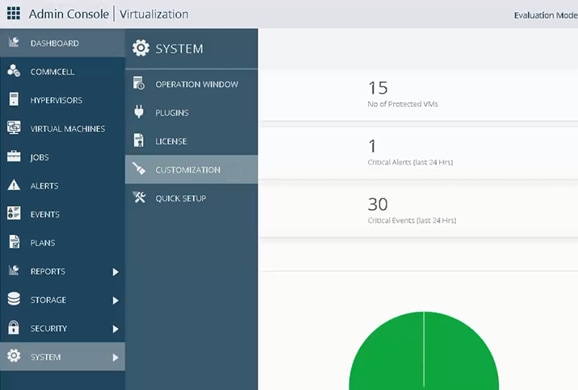578x390 pixels.
Task: Click the Plugins plug icon
Action: [x=139, y=112]
